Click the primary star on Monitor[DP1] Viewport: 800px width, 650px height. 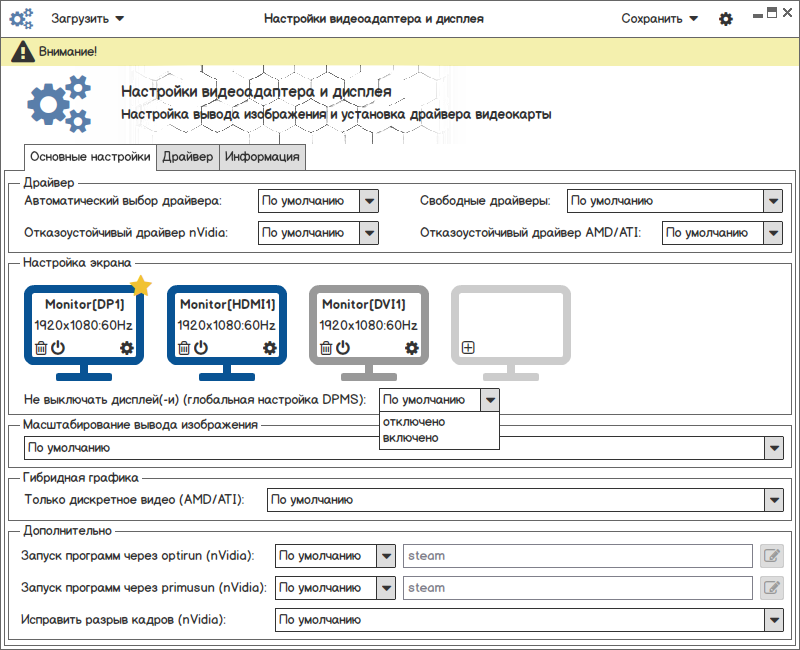click(x=141, y=285)
